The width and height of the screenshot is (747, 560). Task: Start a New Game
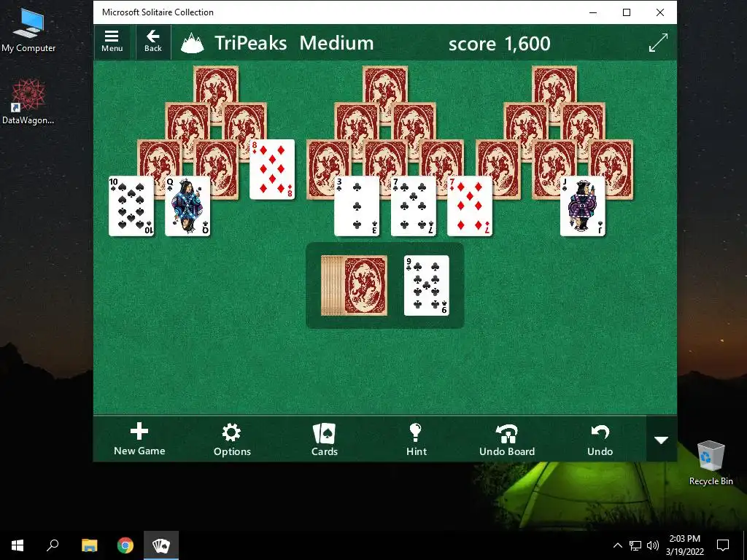(x=139, y=439)
